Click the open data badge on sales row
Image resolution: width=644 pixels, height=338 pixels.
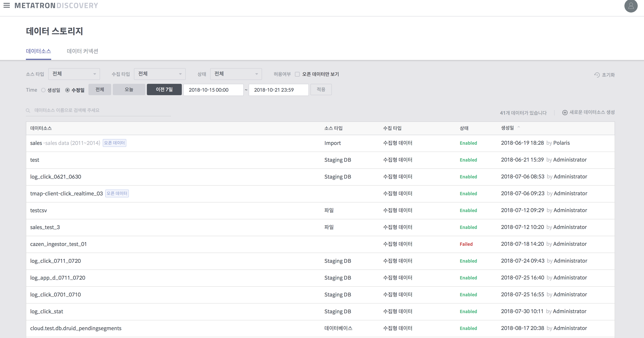pyautogui.click(x=114, y=143)
